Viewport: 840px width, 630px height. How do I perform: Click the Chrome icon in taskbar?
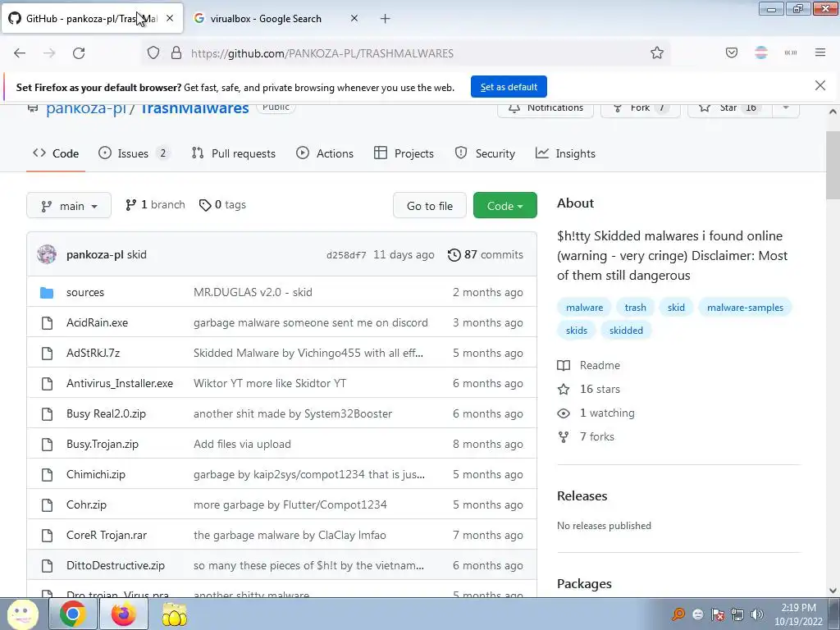[x=73, y=614]
